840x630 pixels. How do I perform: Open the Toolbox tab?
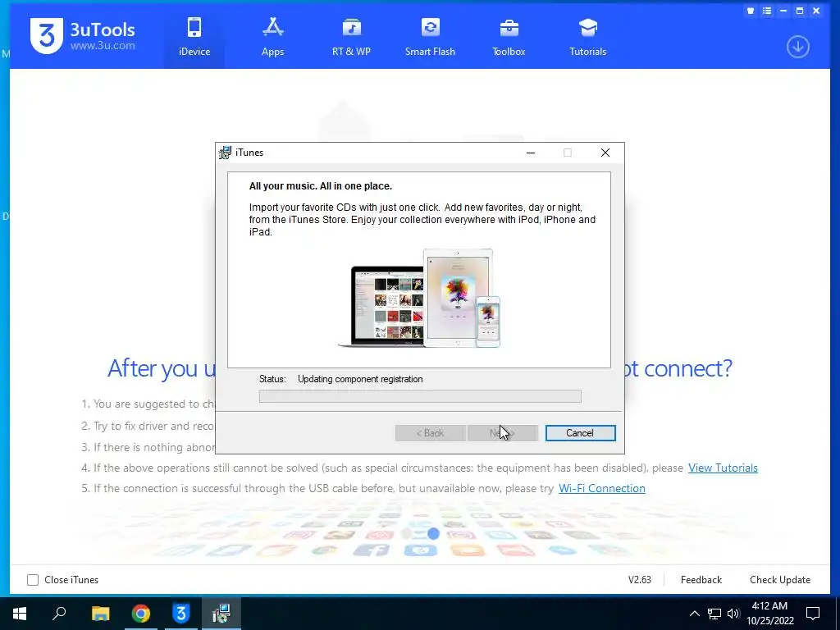coord(509,36)
